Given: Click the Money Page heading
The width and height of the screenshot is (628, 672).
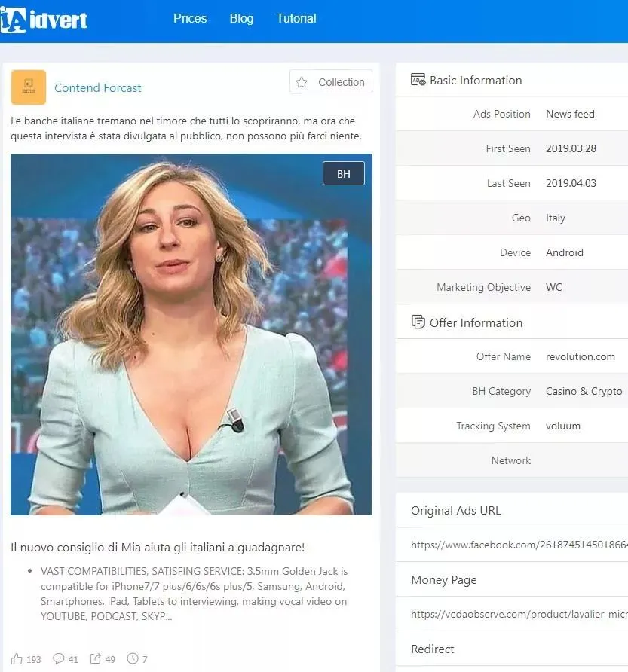Looking at the screenshot, I should (444, 580).
